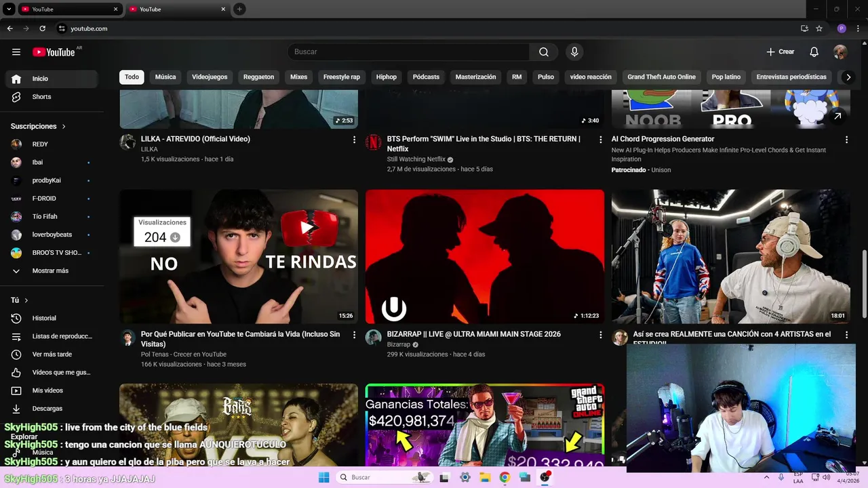
Task: Click the Crear button
Action: (x=781, y=52)
